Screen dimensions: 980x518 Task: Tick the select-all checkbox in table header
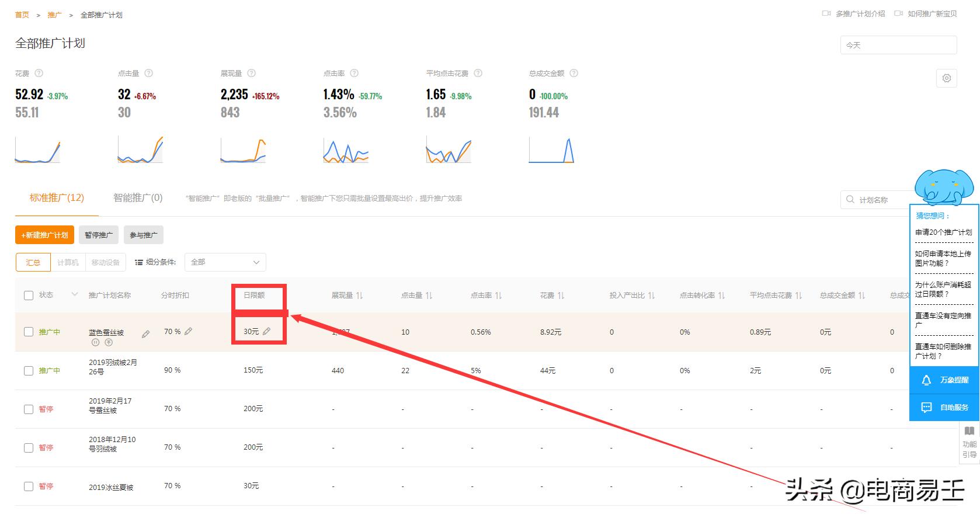click(29, 295)
